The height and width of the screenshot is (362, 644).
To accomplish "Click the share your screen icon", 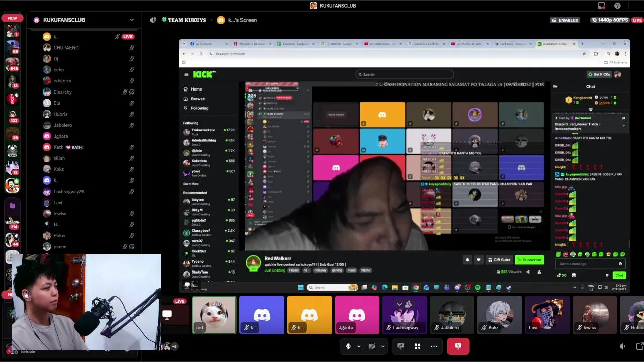I will click(401, 346).
